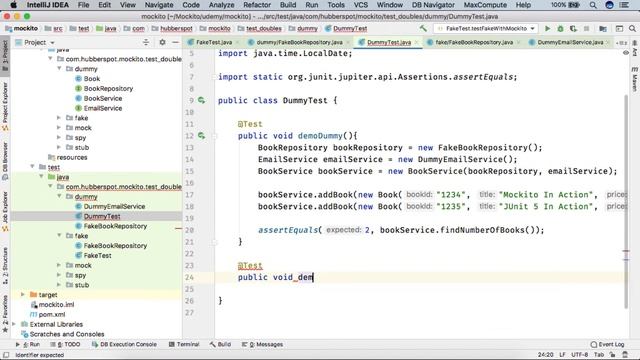640x360 pixels.
Task: Open the Favorites tool window stripe
Action: (x=5, y=313)
